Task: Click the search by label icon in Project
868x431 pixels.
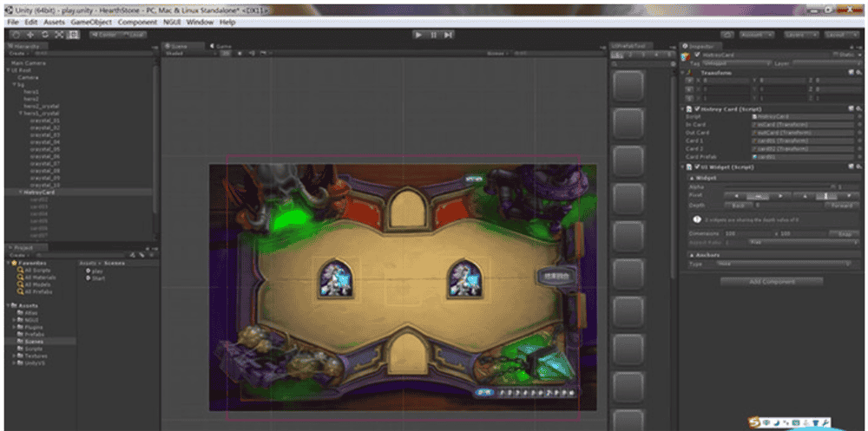Action: (141, 255)
